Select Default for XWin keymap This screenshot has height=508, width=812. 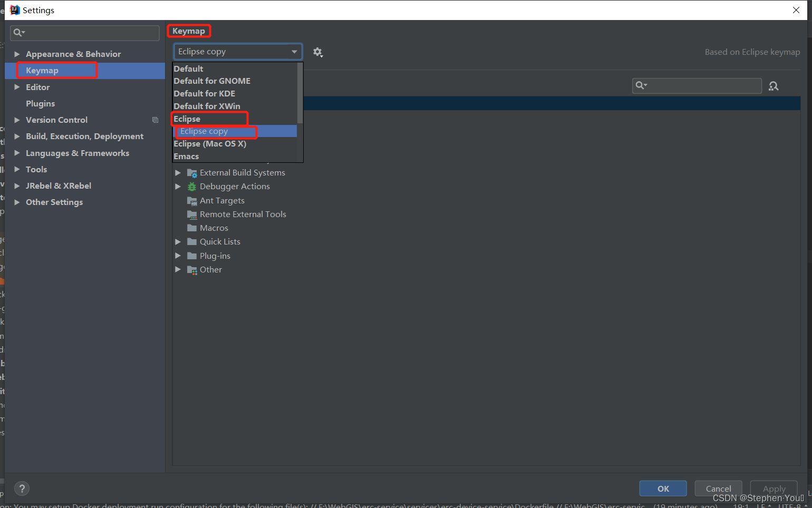[x=235, y=106]
